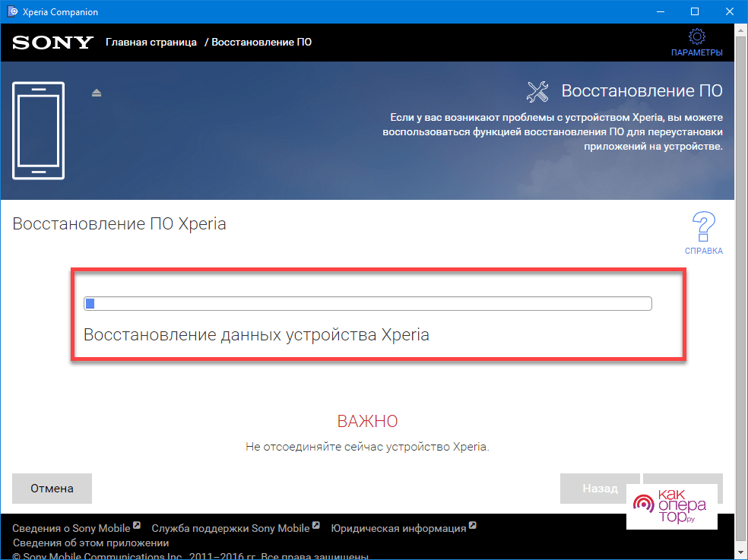The height and width of the screenshot is (560, 748).
Task: Open the Сведения об этом приложении link
Action: 90,543
